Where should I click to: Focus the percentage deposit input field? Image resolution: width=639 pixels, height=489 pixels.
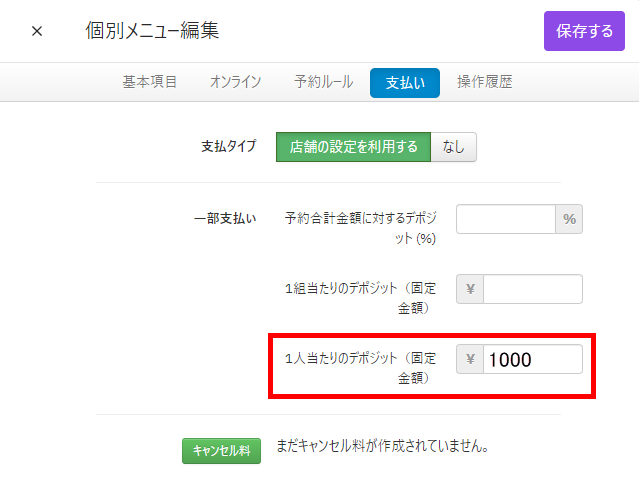(506, 219)
